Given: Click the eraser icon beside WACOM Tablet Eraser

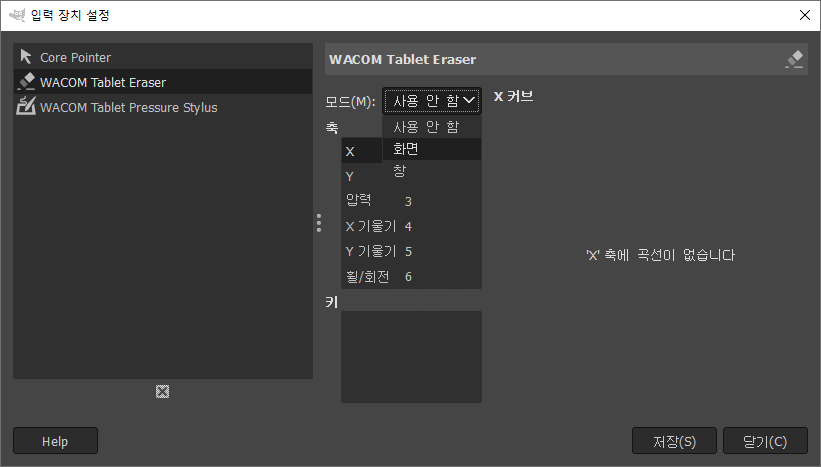Looking at the screenshot, I should coord(26,82).
